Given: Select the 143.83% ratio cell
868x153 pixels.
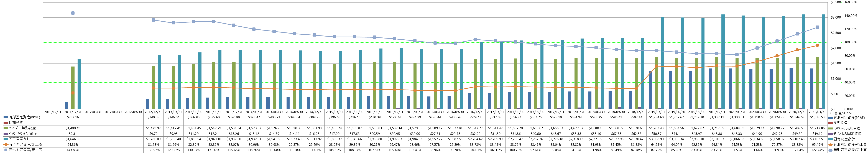Looking at the screenshot, I should [x=73, y=150].
